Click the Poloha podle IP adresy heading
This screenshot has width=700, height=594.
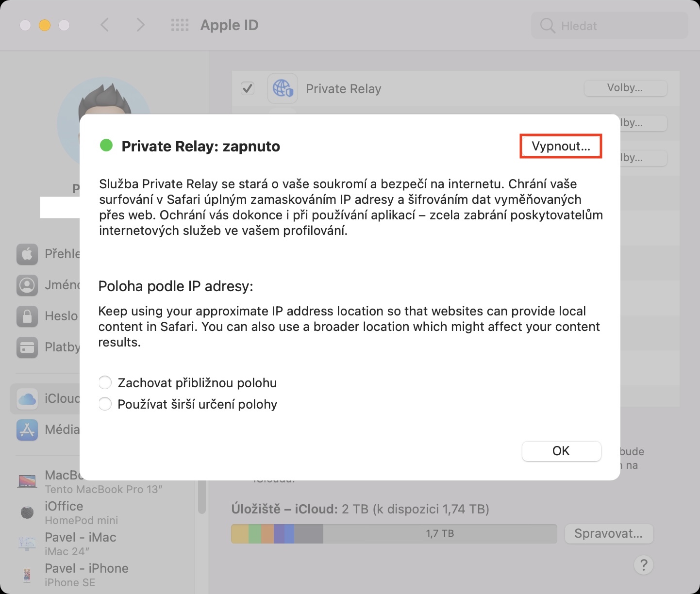pos(176,286)
